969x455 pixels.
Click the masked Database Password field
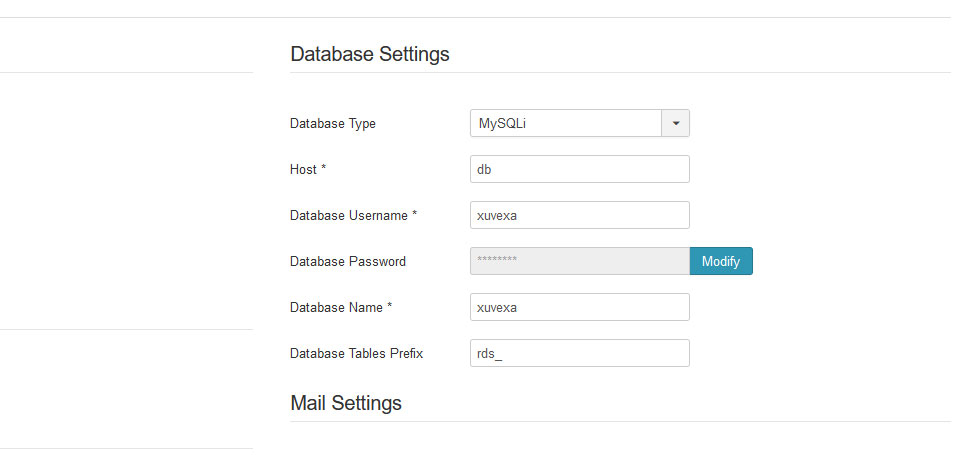pyautogui.click(x=580, y=261)
